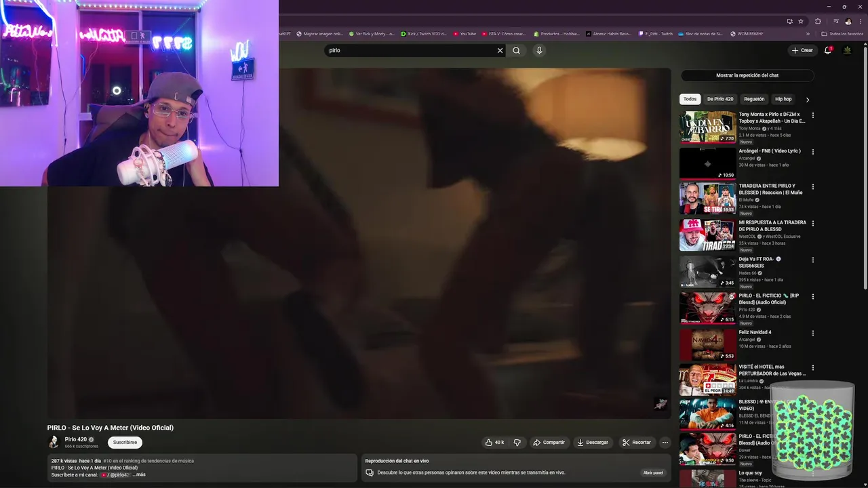Click the Abrir panel button

(653, 472)
